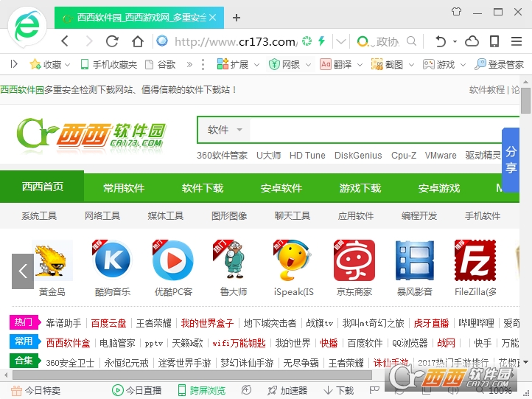
Task: Open 手机收藏夹 bookmark folder
Action: pos(108,64)
